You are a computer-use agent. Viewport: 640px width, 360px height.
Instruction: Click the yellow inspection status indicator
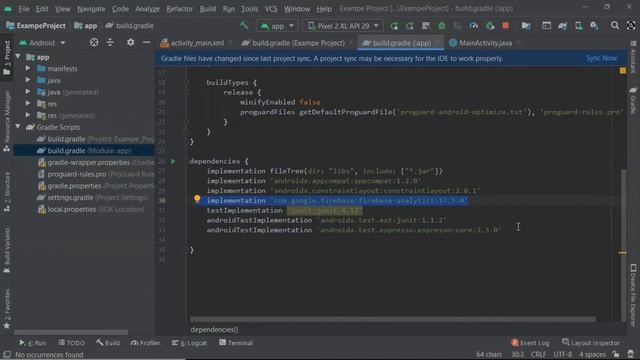coord(622,71)
